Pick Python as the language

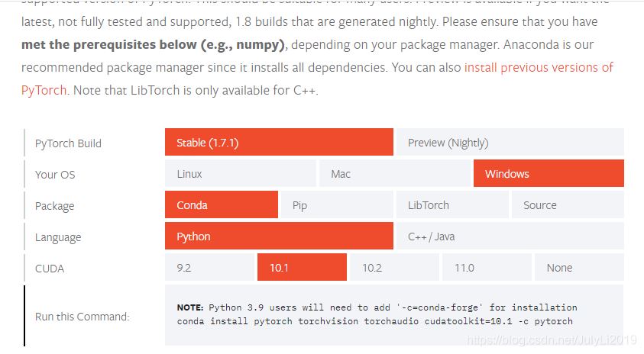(x=279, y=237)
